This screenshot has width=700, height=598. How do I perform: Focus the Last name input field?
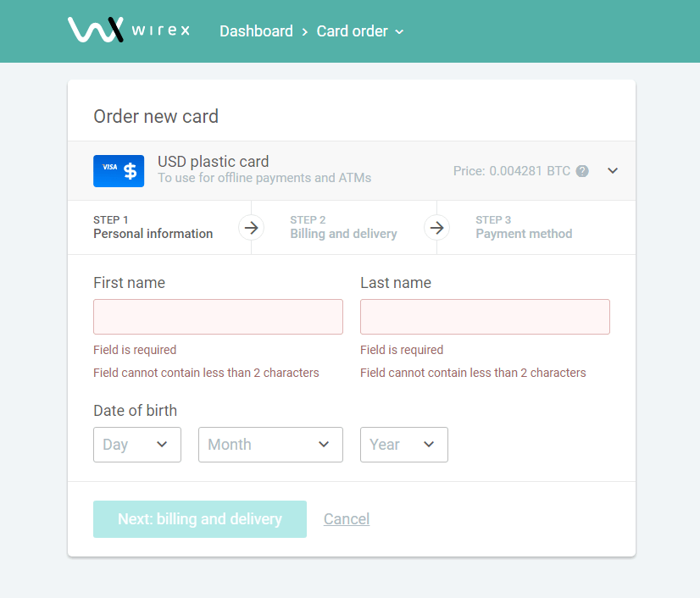[x=486, y=317]
